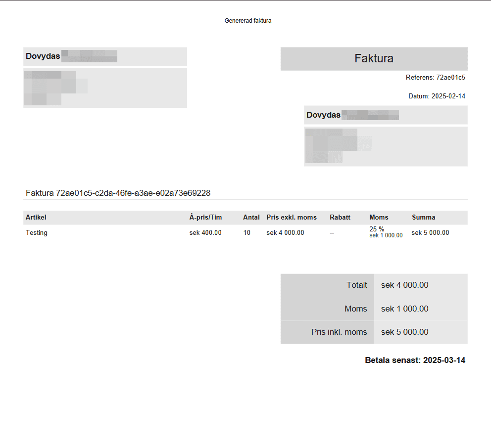Click the sender name 'Dovydas'

tap(43, 56)
